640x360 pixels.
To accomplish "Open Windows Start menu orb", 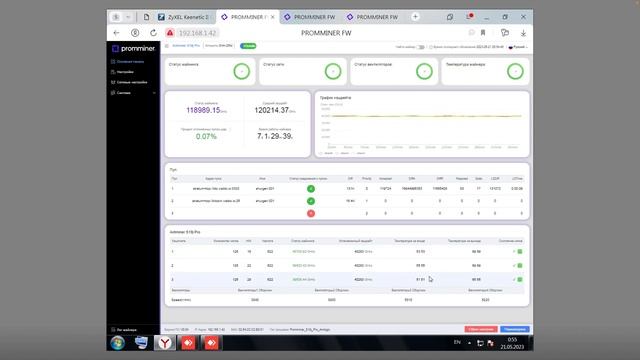I will pos(118,343).
